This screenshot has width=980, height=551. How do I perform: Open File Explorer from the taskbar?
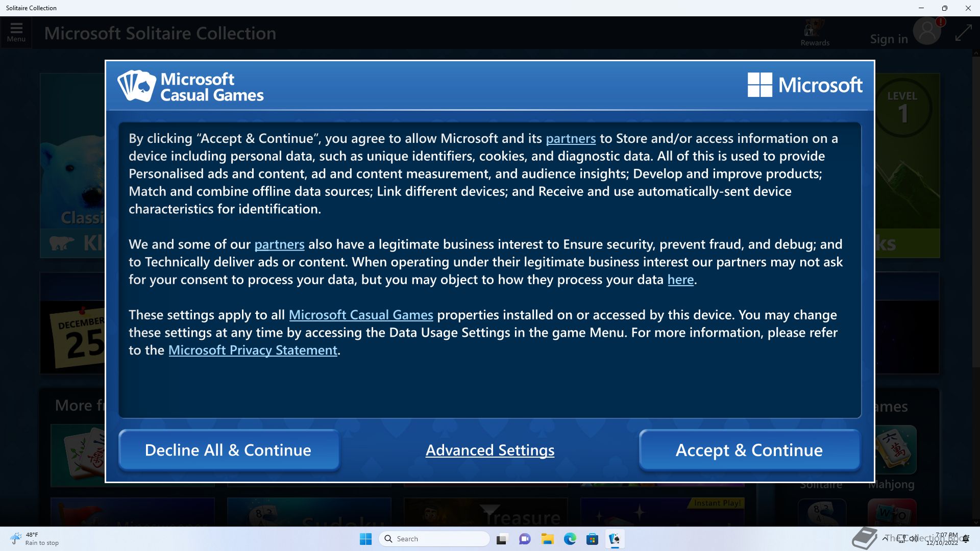point(547,539)
